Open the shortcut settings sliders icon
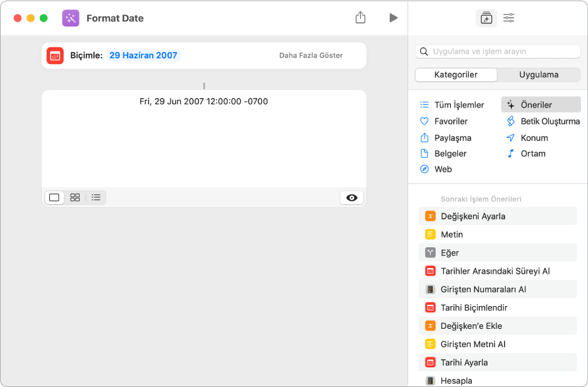 pyautogui.click(x=508, y=18)
